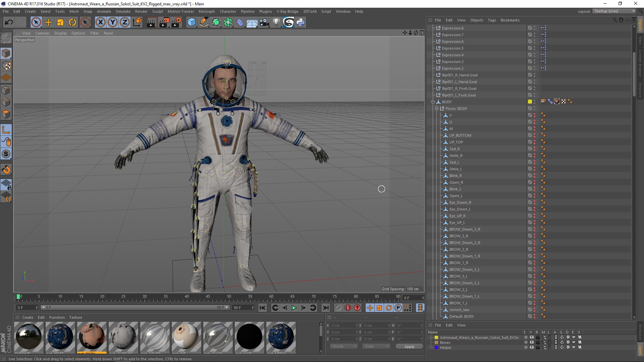Click the Helper layer blue swatch
Viewport: 644px width, 362px height.
pyautogui.click(x=436, y=348)
